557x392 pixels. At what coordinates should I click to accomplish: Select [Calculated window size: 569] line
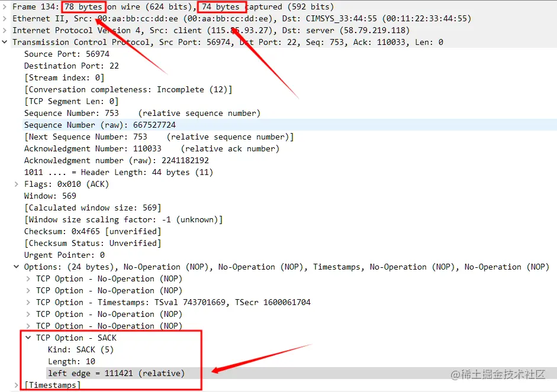[93, 208]
